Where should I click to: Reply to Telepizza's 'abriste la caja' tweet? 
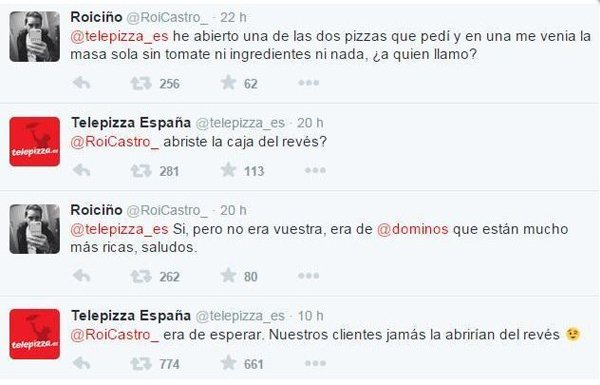tap(81, 170)
